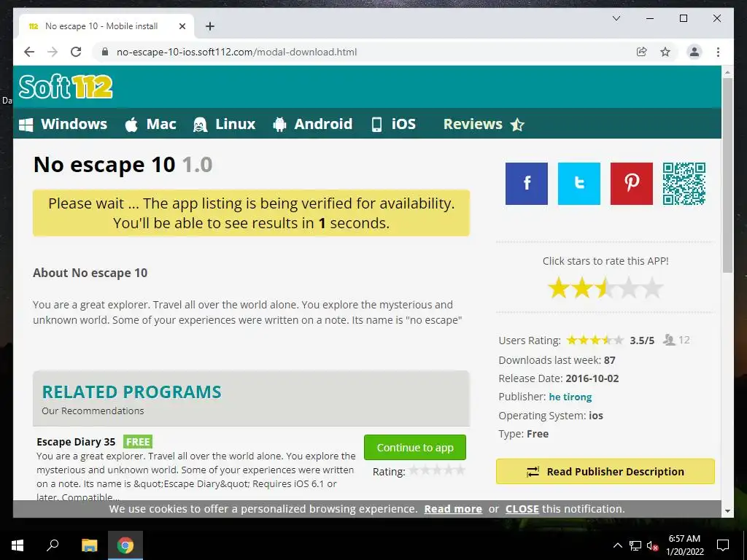Open the Escape Diary 35 title

pos(76,442)
